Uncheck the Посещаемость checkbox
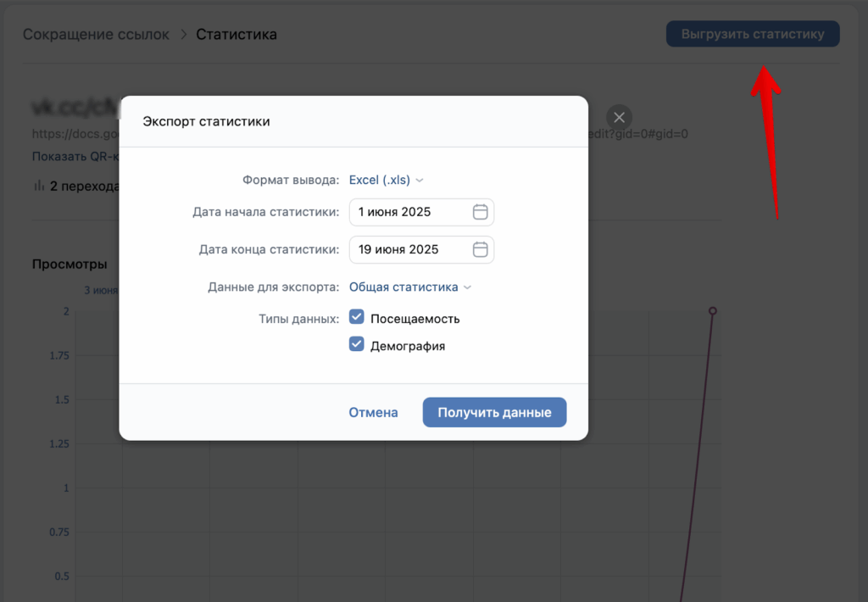This screenshot has height=602, width=868. [357, 319]
